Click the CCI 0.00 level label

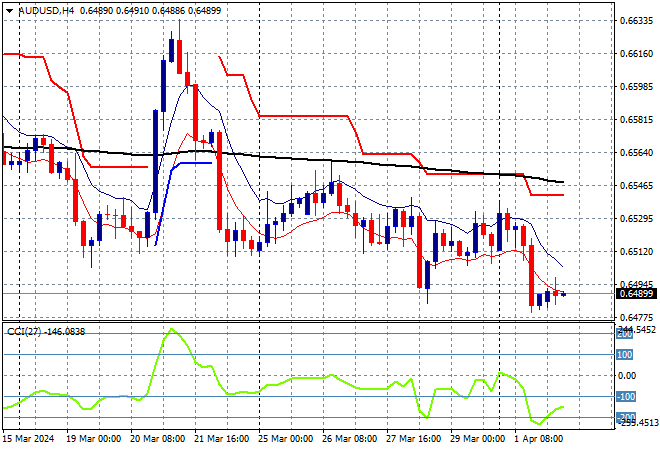tap(626, 376)
